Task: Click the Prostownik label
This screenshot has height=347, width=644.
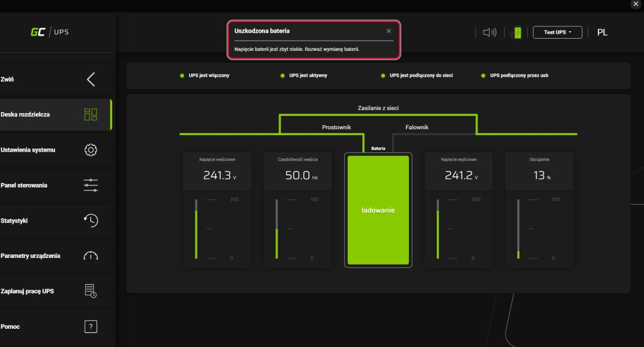Action: (336, 127)
